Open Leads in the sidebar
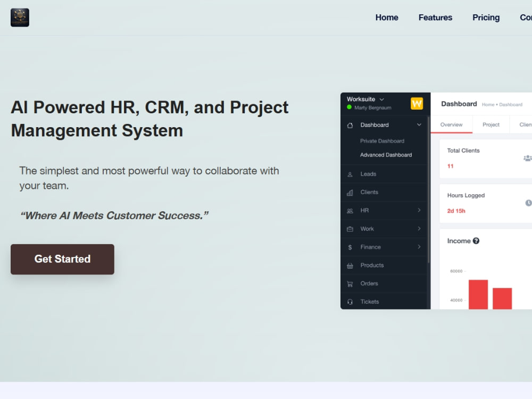 [368, 174]
